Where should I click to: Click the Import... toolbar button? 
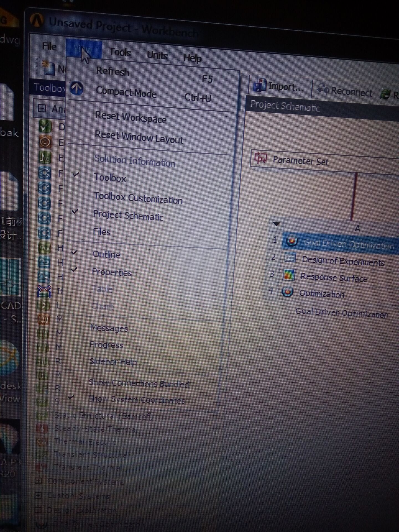pyautogui.click(x=279, y=86)
